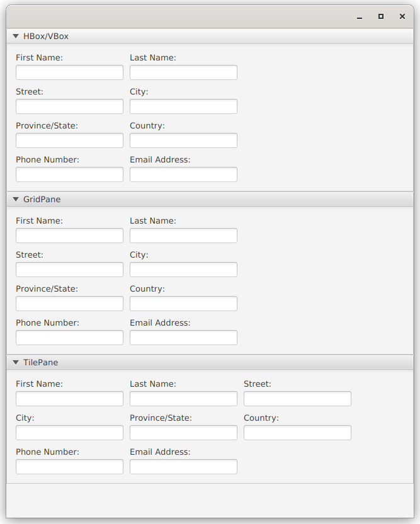Focus First Name field in HBox/VBox section
Screen dimensions: 420x524
coord(69,72)
